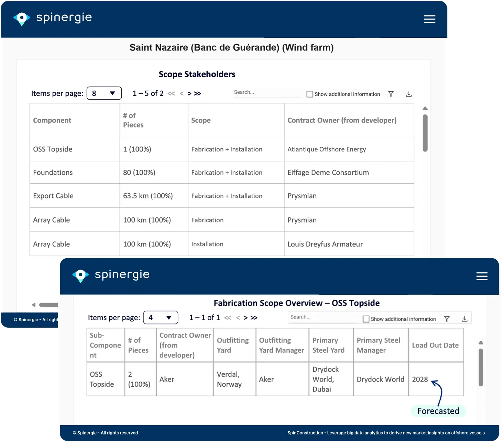Go to next page of Fabrication Scope table
This screenshot has width=504, height=442.
coord(246,318)
